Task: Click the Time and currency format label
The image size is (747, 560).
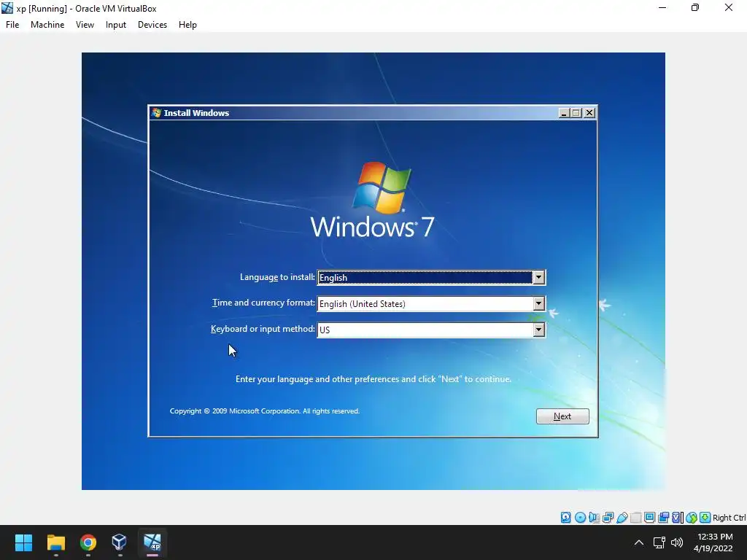Action: (x=263, y=303)
